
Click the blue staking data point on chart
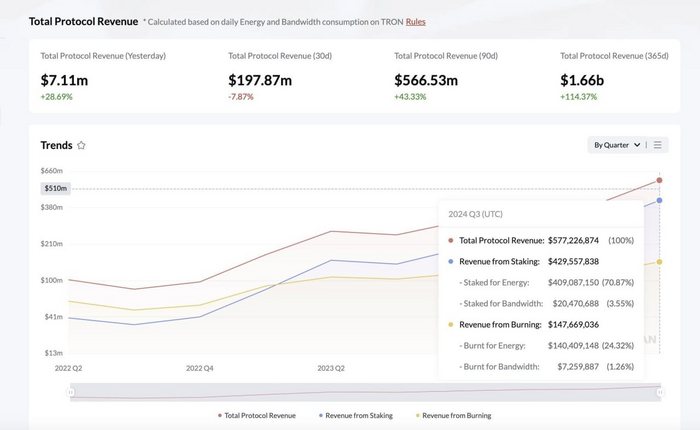point(660,200)
